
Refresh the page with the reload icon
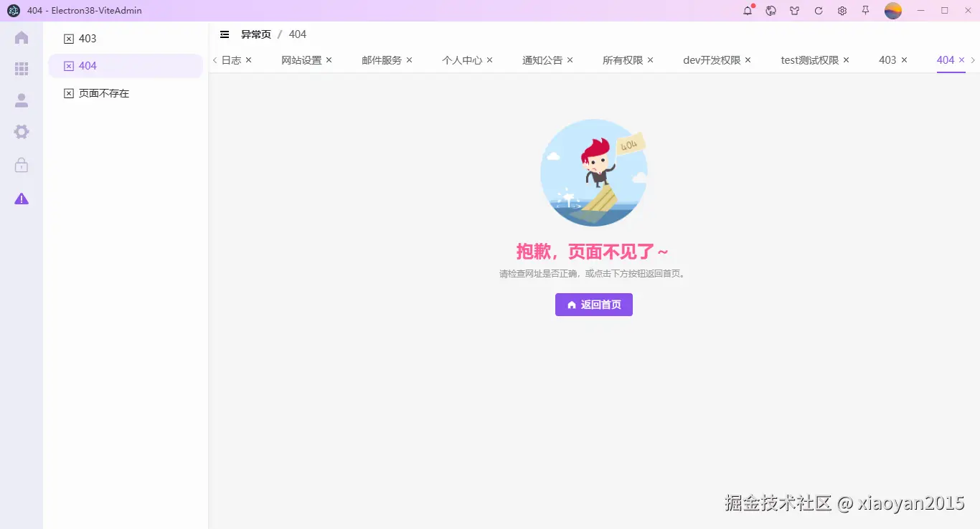pyautogui.click(x=818, y=11)
